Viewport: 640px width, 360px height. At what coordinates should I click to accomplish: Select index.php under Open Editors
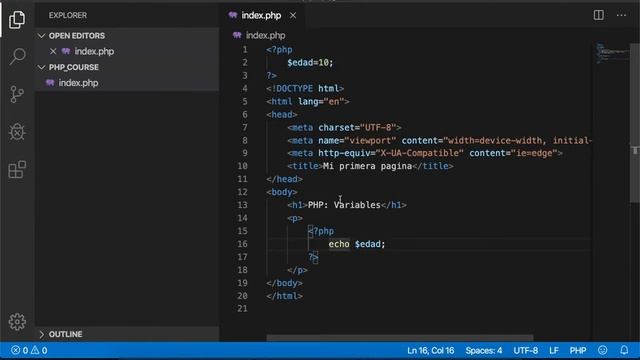click(x=127, y=51)
